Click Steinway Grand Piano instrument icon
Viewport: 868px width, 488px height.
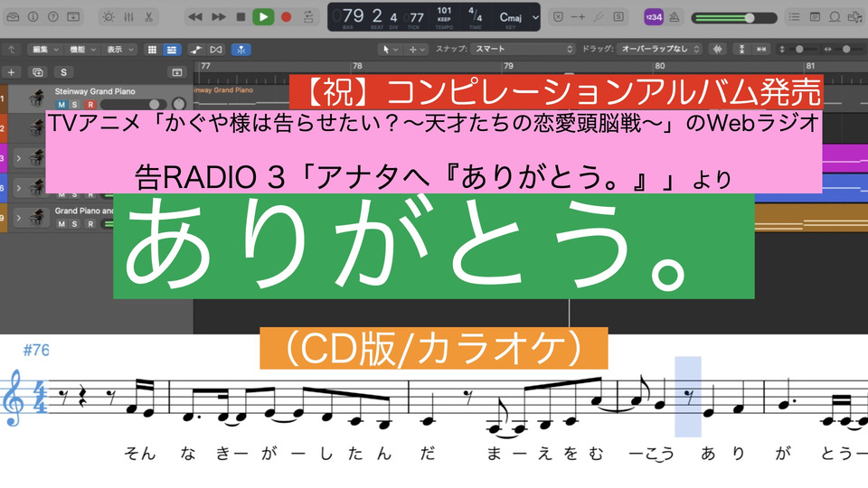click(37, 98)
